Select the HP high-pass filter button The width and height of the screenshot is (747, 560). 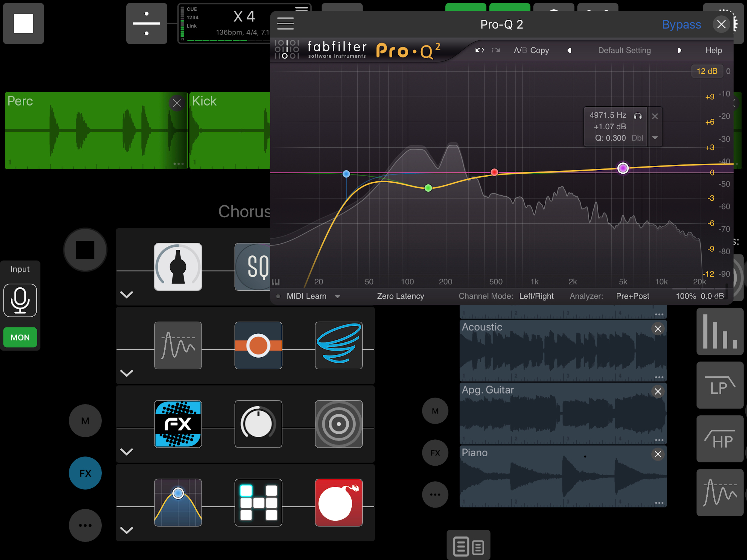(x=720, y=439)
